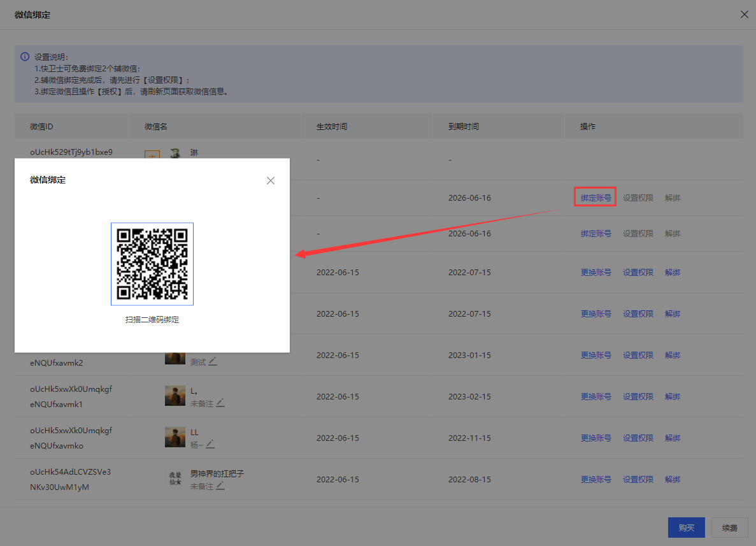The height and width of the screenshot is (546, 756).
Task: Click 更换账号 in the 2022-11-15 row
Action: [596, 438]
